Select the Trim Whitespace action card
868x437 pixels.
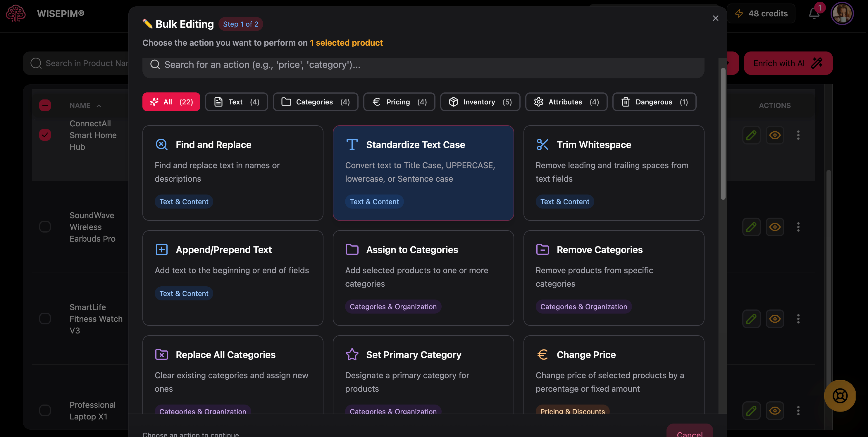pyautogui.click(x=613, y=173)
